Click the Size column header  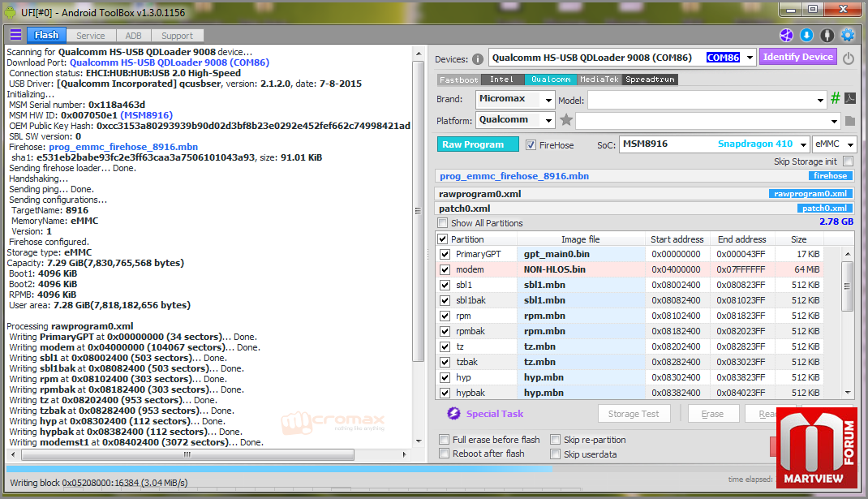pyautogui.click(x=799, y=239)
